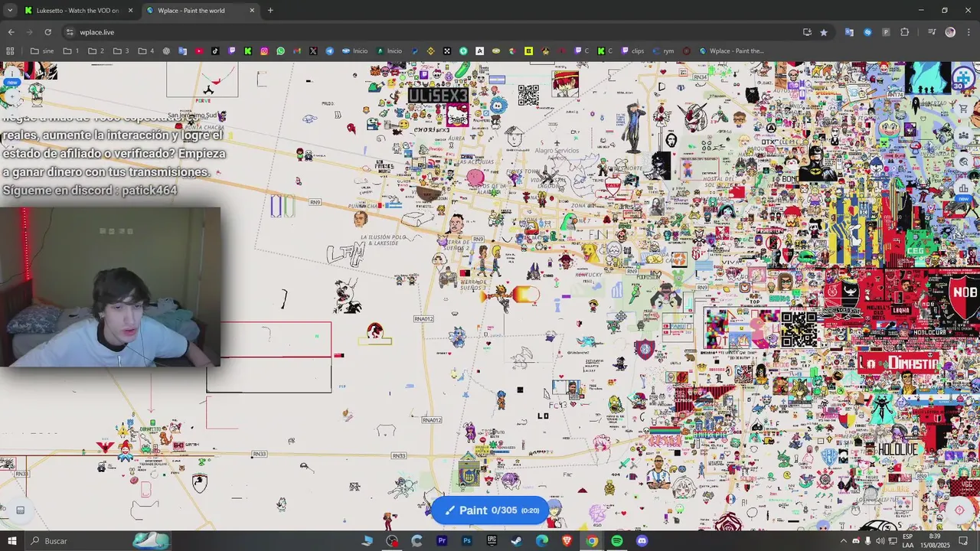Open the Extensions puzzle icon
Image resolution: width=980 pixels, height=551 pixels.
pos(905,32)
